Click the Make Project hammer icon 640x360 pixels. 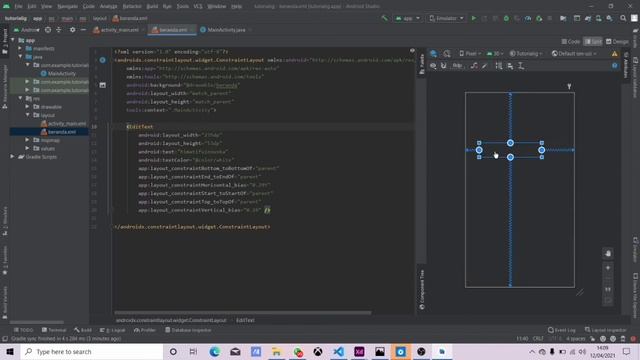384,18
